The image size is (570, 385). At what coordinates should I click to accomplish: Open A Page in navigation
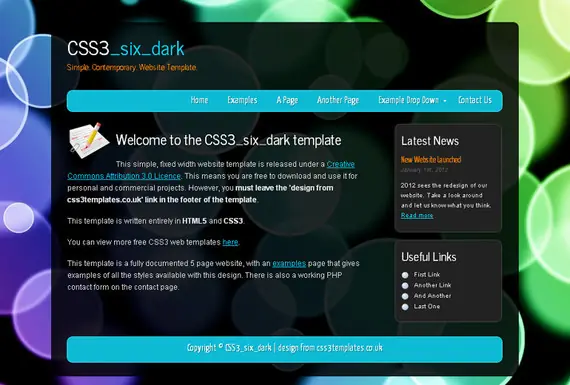coord(287,100)
